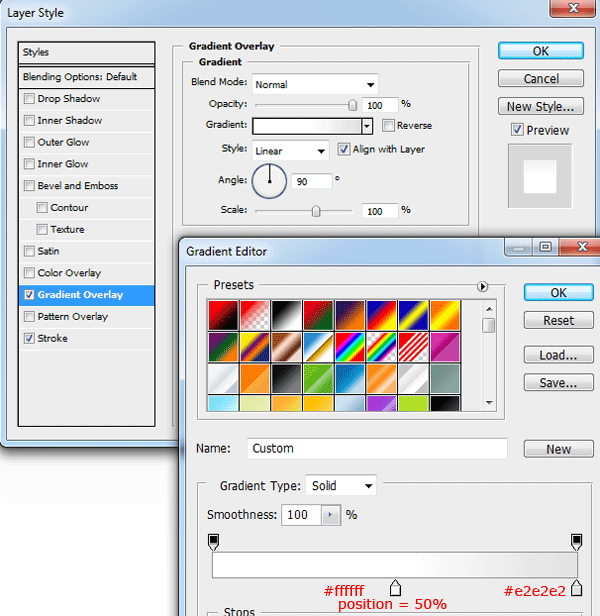
Task: Tick the Pattern Overlay checkbox
Action: [29, 316]
